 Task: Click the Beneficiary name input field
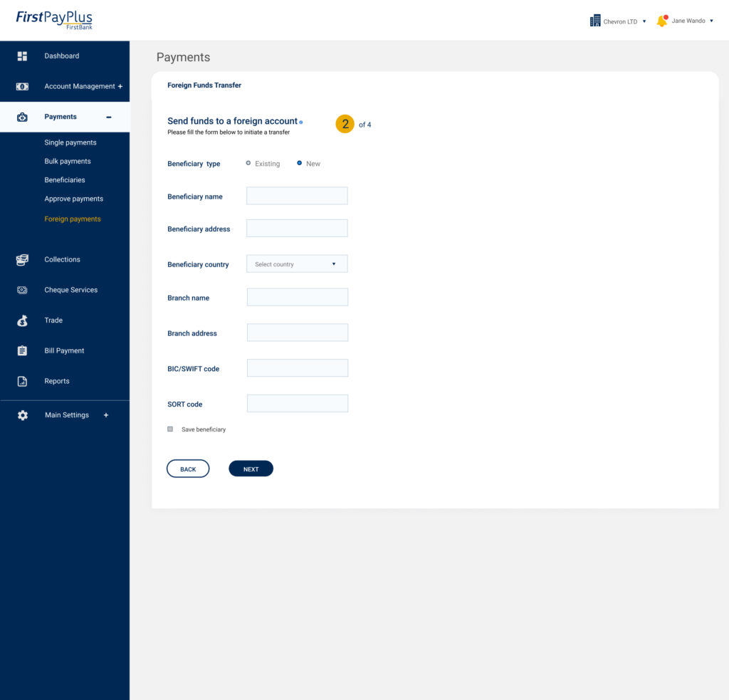click(x=297, y=196)
